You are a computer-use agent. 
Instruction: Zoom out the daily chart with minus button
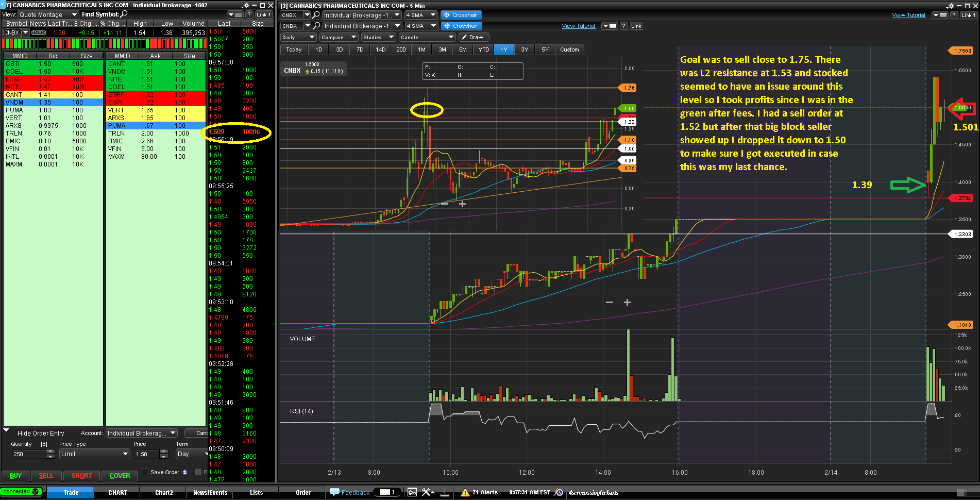tap(445, 204)
